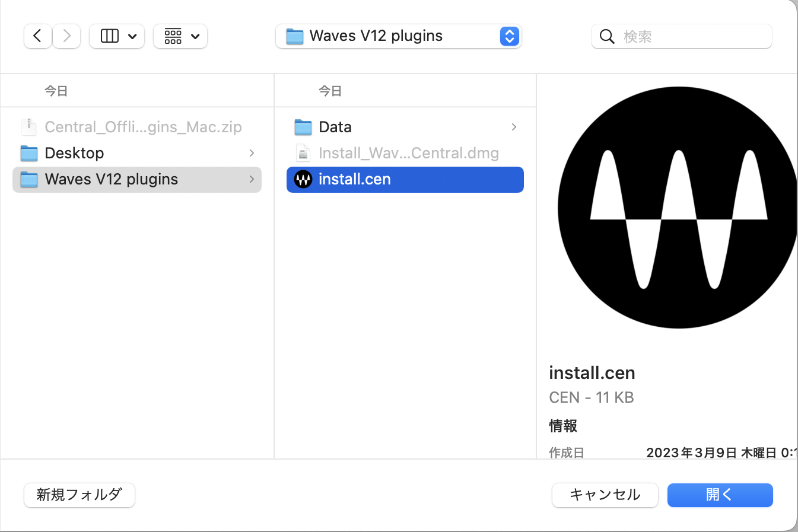Click the dmg disk image icon
The width and height of the screenshot is (798, 532).
pos(303,153)
